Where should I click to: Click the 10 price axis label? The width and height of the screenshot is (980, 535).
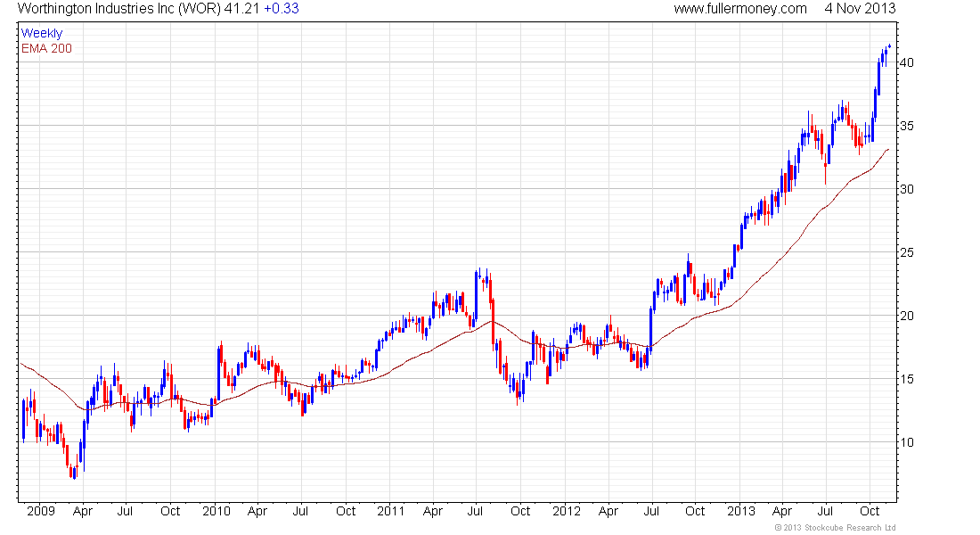907,442
